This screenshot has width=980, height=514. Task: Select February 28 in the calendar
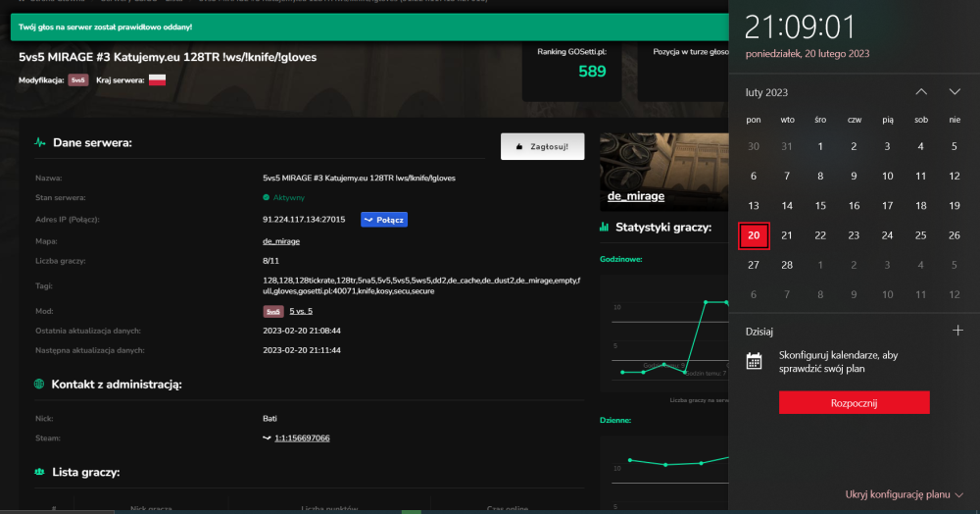[787, 265]
